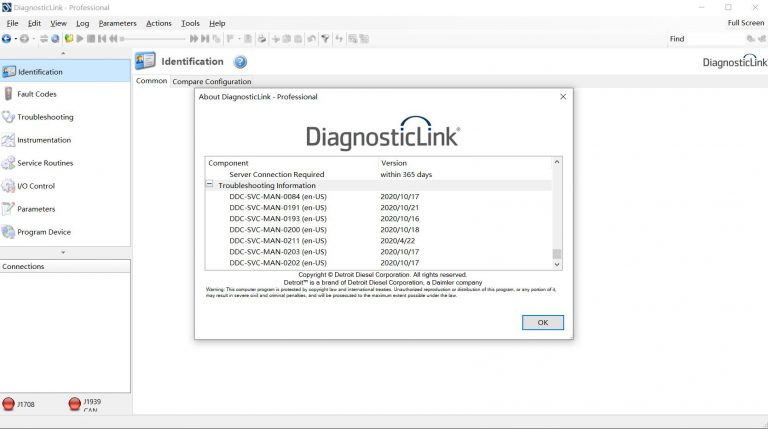Viewport: 768px width, 429px height.
Task: Click the skip-to-end log playback icon
Action: click(205, 39)
